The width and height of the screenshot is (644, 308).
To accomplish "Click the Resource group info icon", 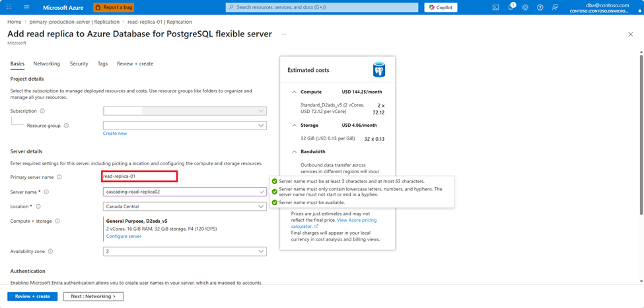I will pyautogui.click(x=66, y=126).
